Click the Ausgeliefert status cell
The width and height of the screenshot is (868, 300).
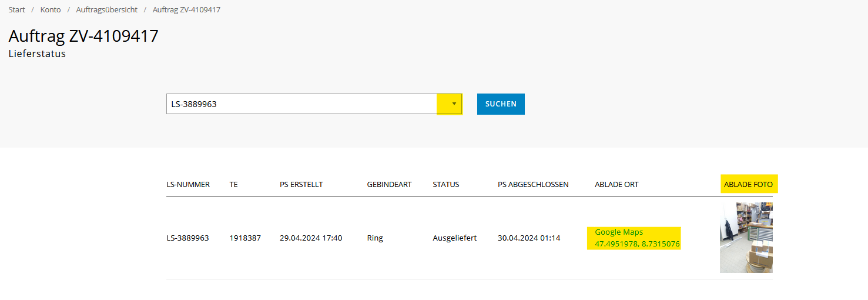coord(455,238)
